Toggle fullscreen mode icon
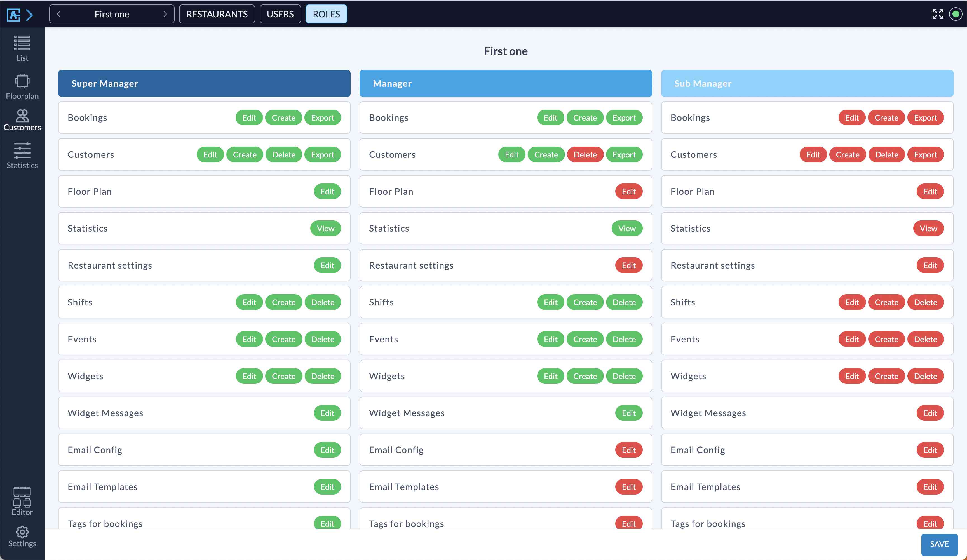967x560 pixels. coord(938,14)
